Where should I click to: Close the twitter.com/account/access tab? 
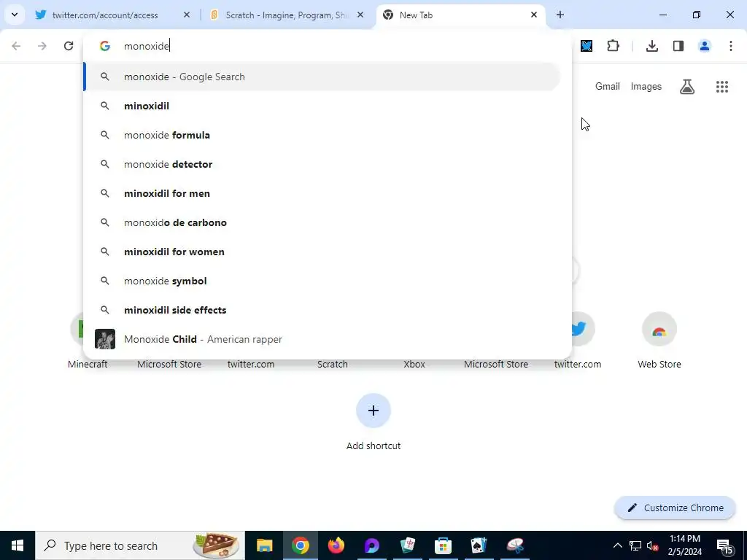[x=187, y=15]
